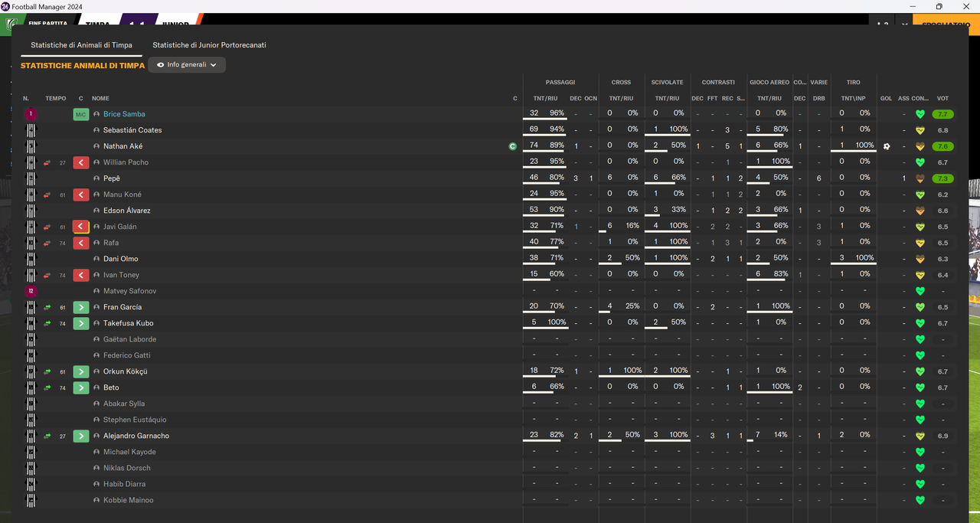Sort by the TEMPO column header
Viewport: 980px width, 523px height.
point(55,98)
